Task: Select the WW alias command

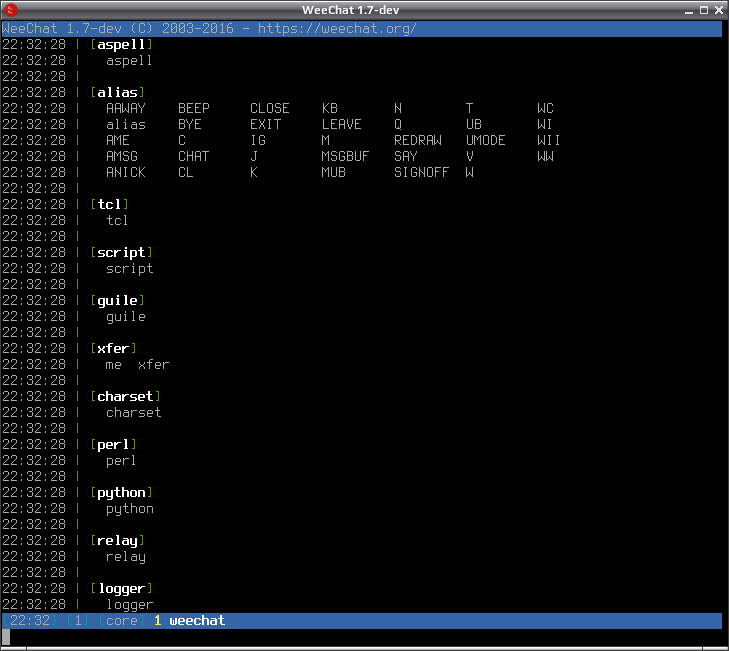Action: tap(545, 156)
